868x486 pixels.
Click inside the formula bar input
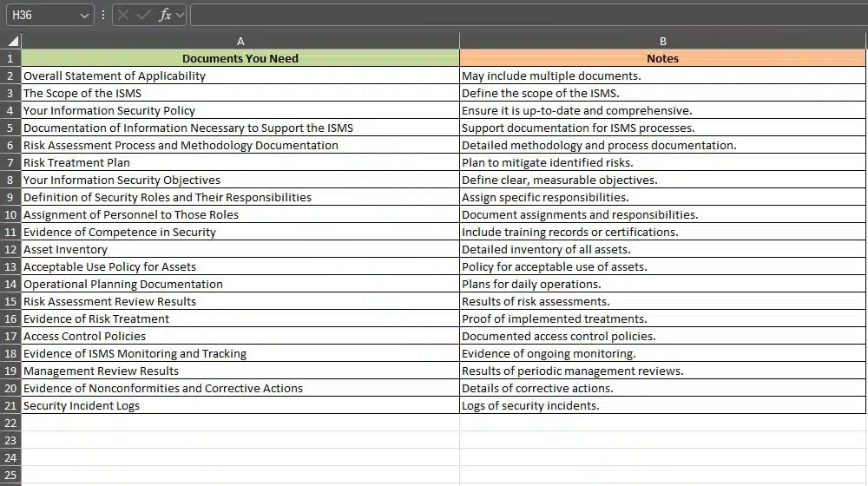529,15
